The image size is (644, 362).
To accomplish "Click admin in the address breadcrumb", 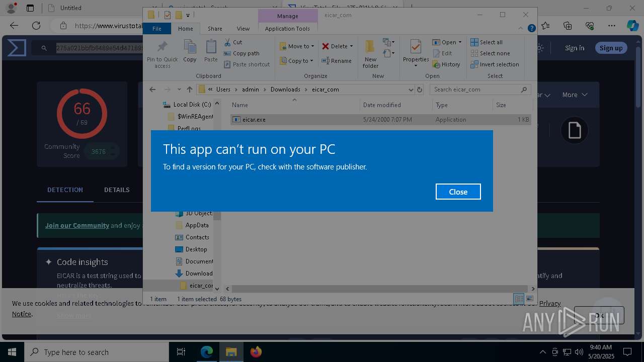I will (251, 89).
